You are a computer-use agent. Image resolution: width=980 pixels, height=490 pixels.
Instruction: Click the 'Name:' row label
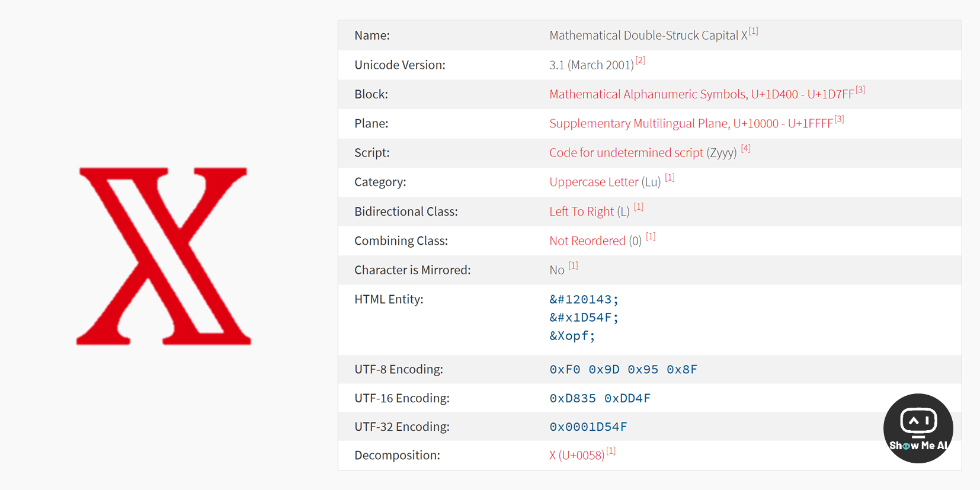(x=372, y=36)
